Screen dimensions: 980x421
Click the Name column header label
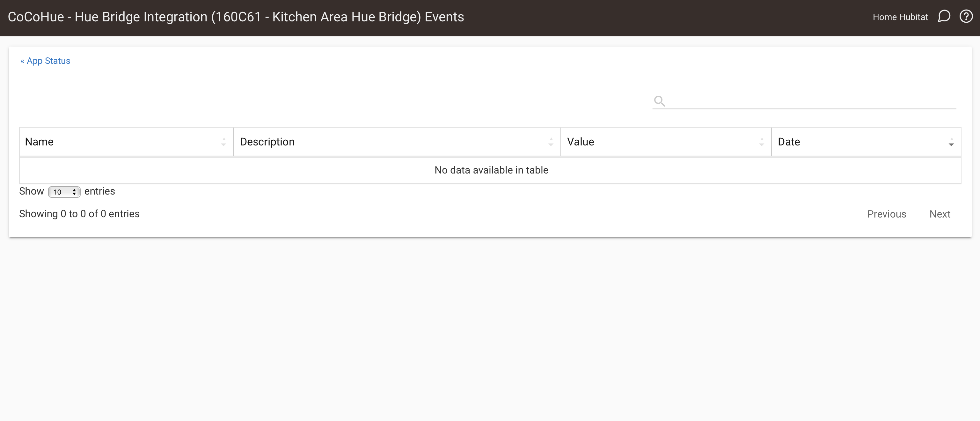pos(39,142)
